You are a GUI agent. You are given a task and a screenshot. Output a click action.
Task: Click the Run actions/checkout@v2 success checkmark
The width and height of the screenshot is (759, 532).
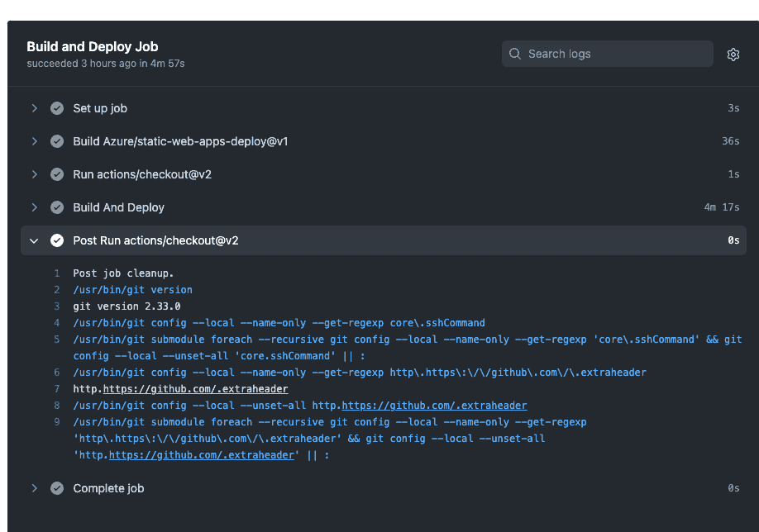tap(57, 174)
